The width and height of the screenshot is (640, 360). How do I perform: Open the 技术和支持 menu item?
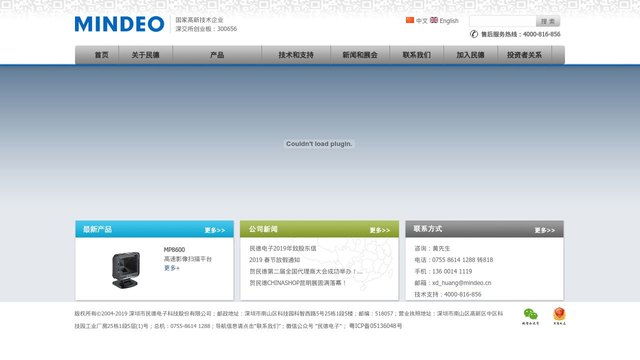click(x=296, y=55)
